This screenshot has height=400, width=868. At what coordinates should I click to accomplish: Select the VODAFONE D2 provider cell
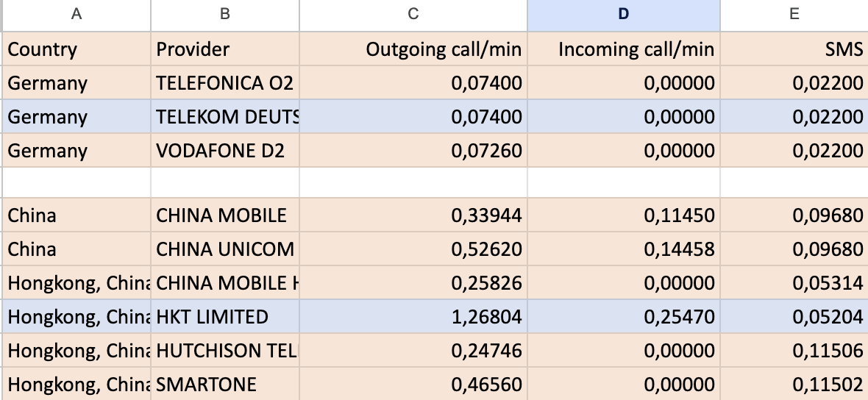point(225,151)
